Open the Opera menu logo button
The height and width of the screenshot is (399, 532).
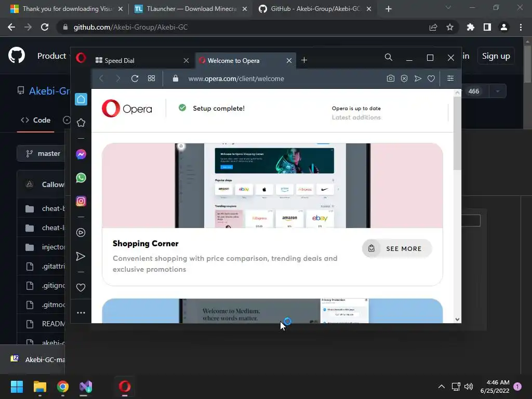pyautogui.click(x=81, y=58)
